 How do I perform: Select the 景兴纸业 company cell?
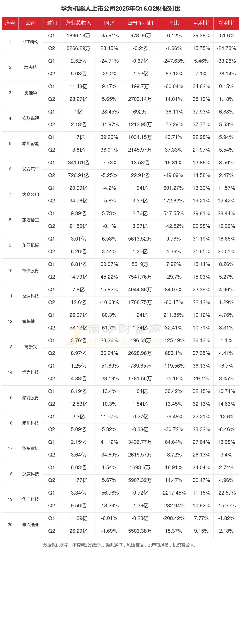(31, 525)
